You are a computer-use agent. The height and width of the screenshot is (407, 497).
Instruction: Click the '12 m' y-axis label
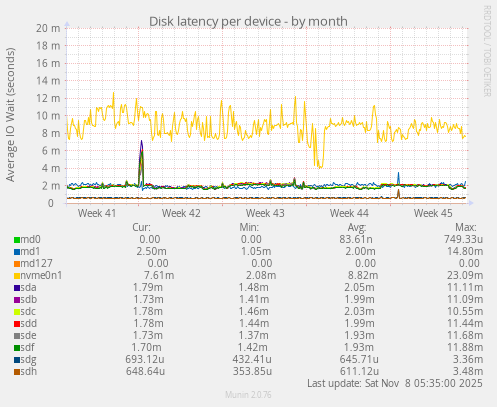(48, 98)
